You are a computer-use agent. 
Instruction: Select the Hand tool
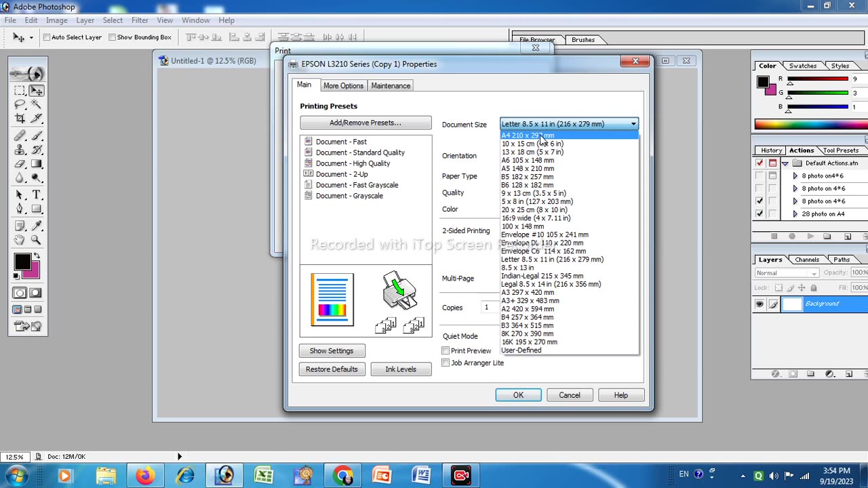pos(20,240)
